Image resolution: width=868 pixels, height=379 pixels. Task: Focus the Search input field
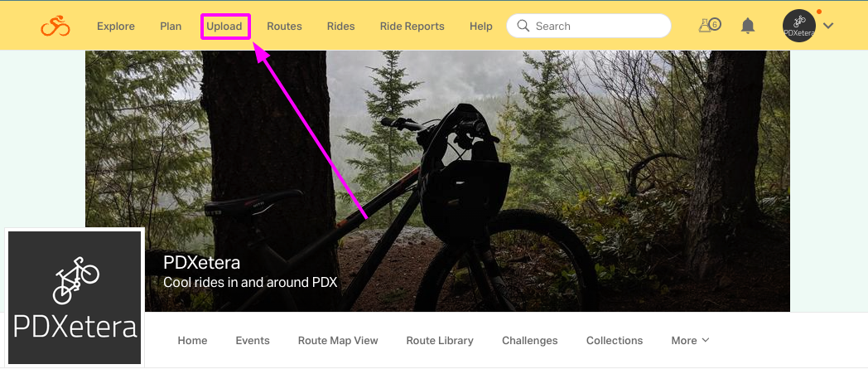coord(589,26)
